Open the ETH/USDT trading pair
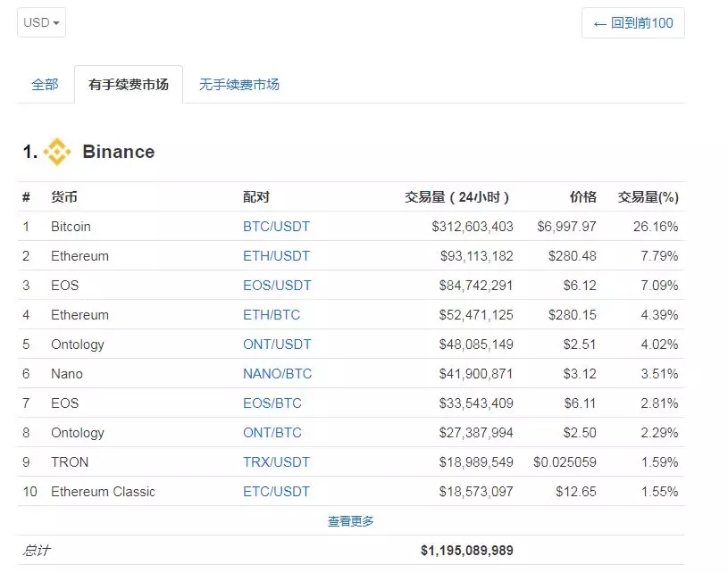The image size is (728, 573). (279, 256)
